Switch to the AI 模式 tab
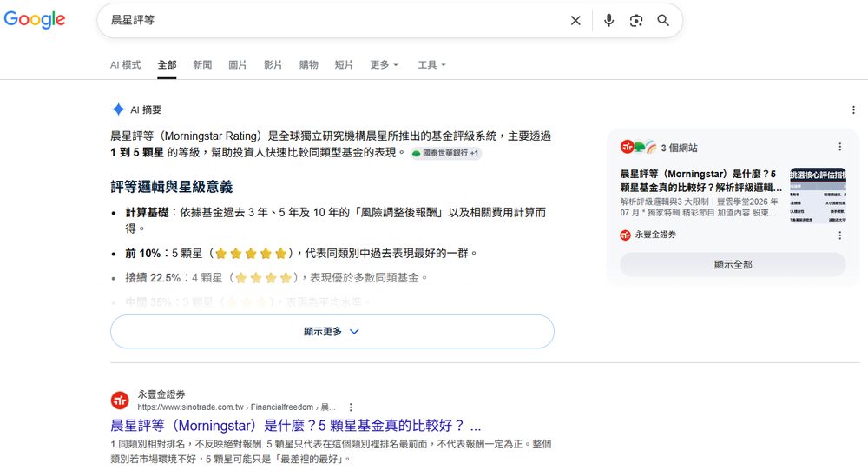The height and width of the screenshot is (470, 868). tap(125, 65)
